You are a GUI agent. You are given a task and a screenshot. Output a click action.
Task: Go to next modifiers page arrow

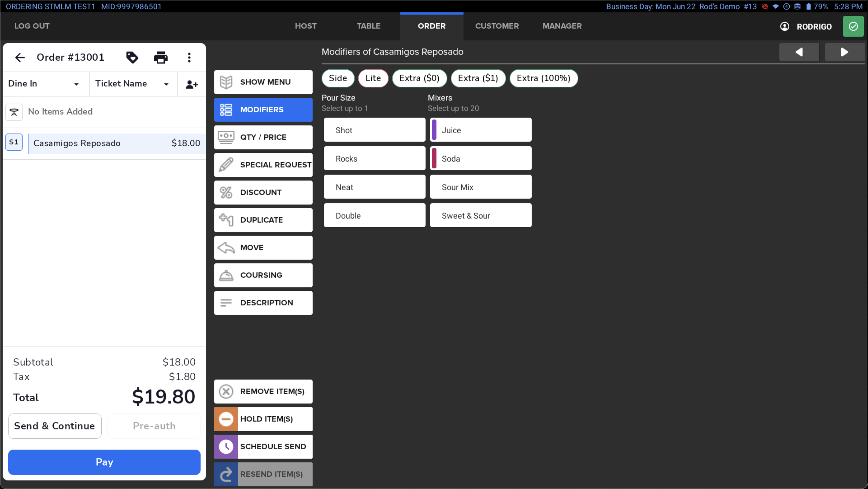844,52
